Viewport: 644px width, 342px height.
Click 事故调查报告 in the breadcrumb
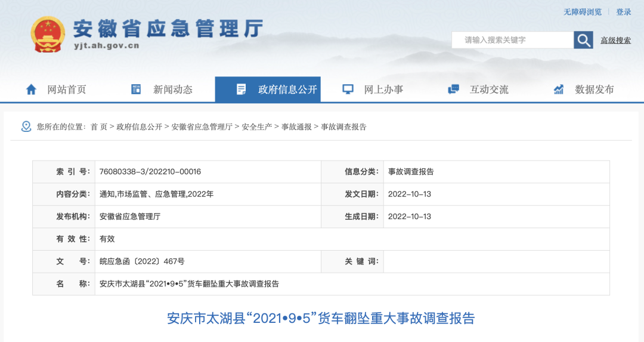click(343, 127)
